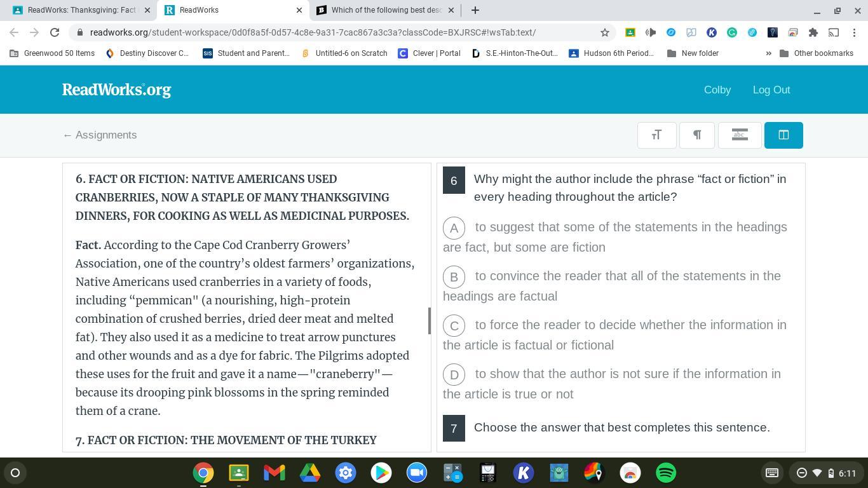Grab the article pane scrollbar
Viewport: 868px width, 488px height.
click(x=430, y=321)
